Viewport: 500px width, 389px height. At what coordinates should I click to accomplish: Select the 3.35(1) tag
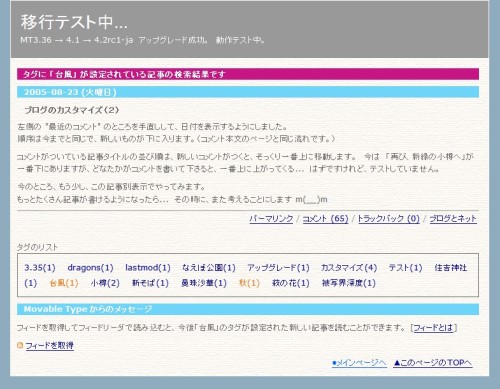coord(40,268)
